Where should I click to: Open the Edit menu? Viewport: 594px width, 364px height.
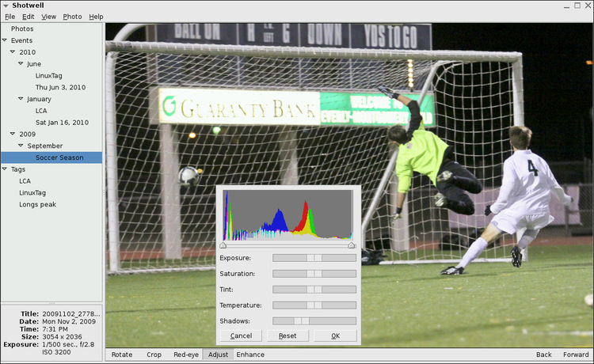[28, 17]
